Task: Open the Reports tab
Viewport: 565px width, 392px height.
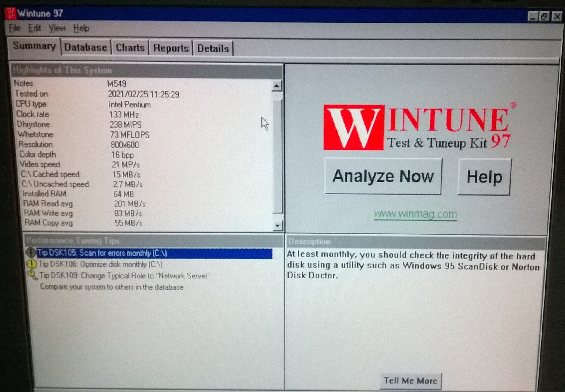Action: pyautogui.click(x=171, y=48)
